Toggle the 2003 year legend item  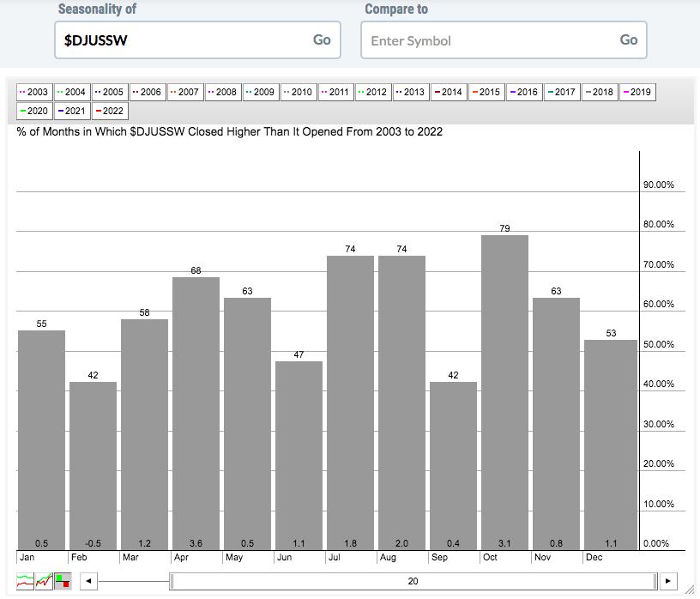[34, 92]
